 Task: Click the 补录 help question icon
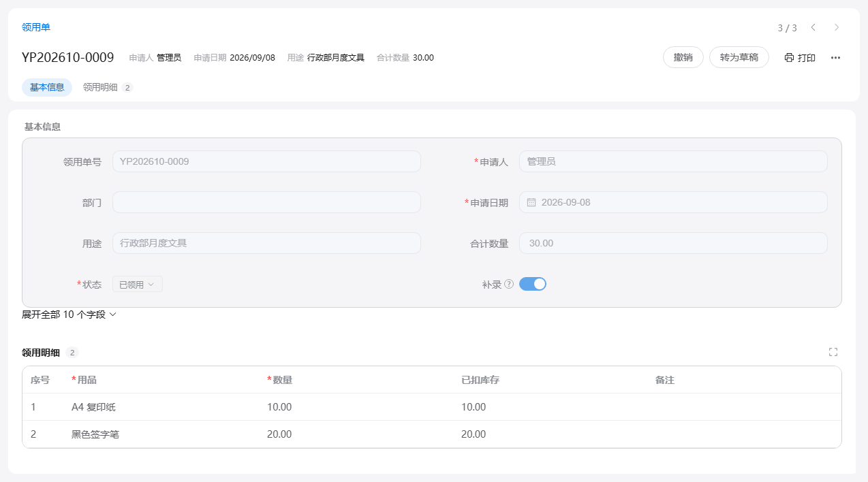tap(509, 285)
